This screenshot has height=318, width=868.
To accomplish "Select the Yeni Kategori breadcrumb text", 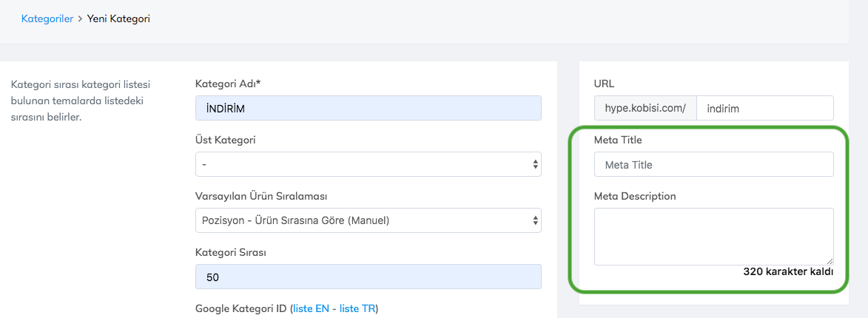I will [118, 18].
